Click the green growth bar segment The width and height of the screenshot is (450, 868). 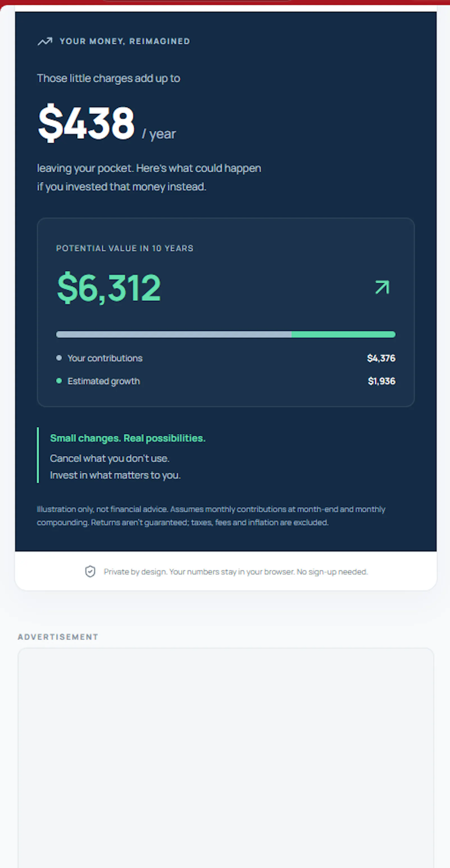[344, 334]
